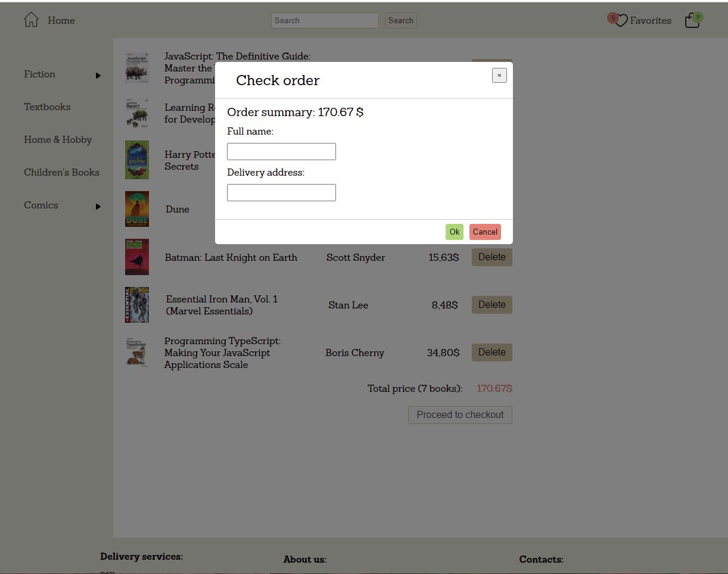Click the Delivery services footer heading

(x=141, y=557)
